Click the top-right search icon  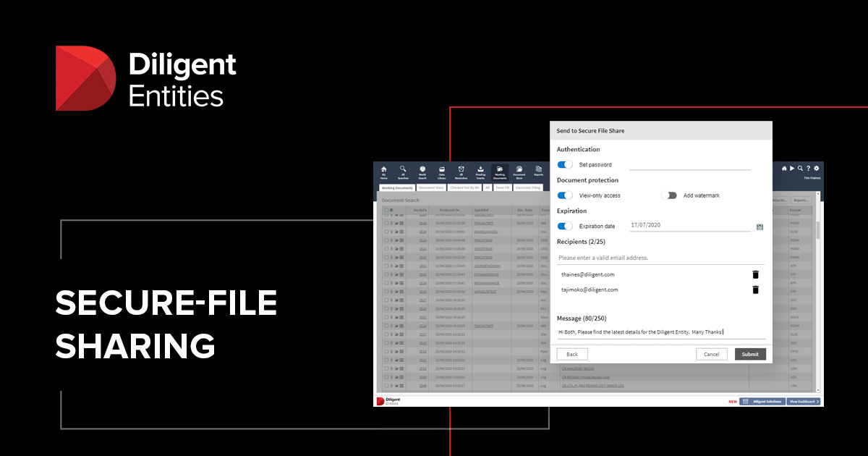pos(800,169)
